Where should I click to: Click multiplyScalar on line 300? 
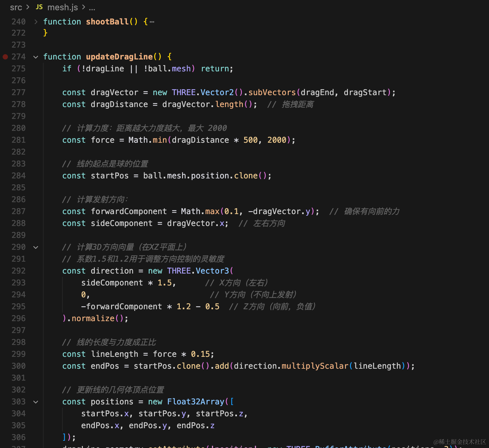point(315,366)
